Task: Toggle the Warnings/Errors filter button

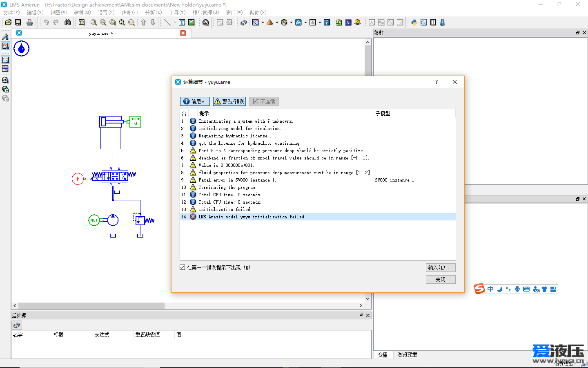Action: pos(229,101)
